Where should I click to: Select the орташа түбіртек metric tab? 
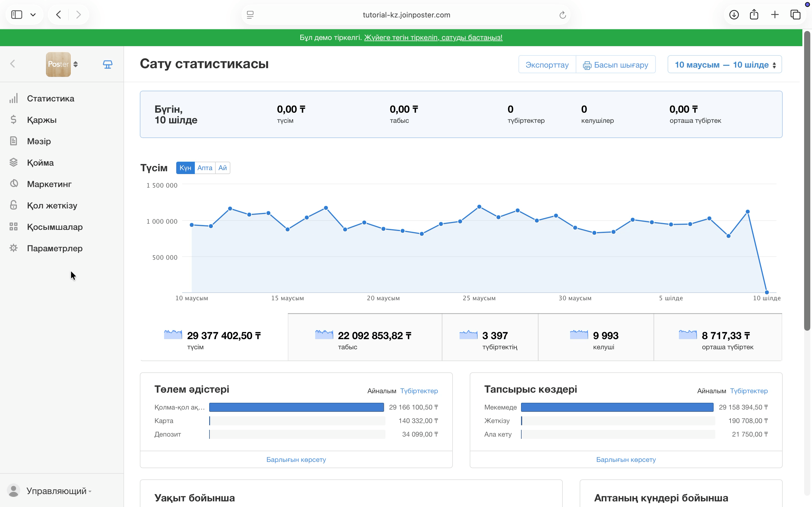(718, 337)
